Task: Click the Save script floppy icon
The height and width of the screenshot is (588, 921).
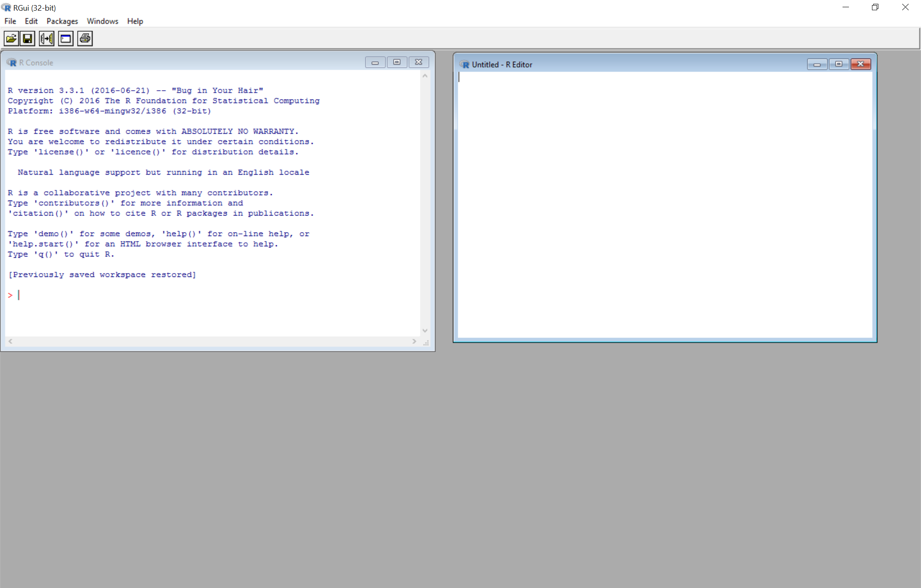Action: click(28, 39)
